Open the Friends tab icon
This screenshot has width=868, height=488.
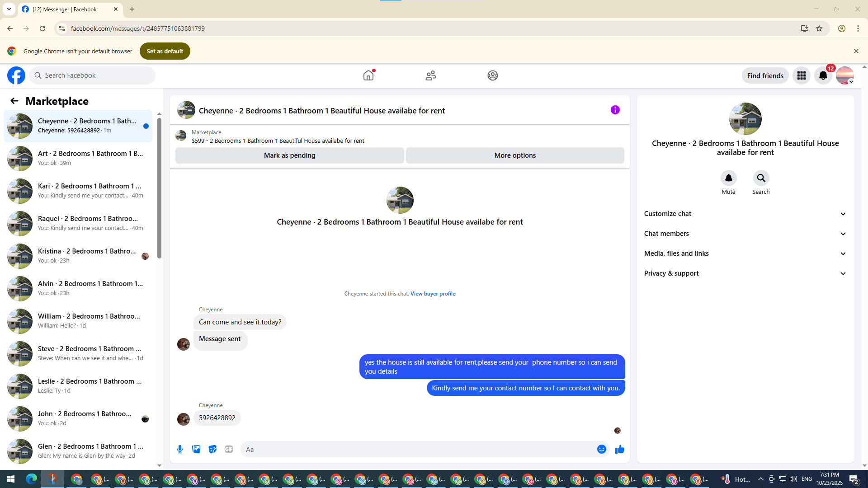(430, 75)
